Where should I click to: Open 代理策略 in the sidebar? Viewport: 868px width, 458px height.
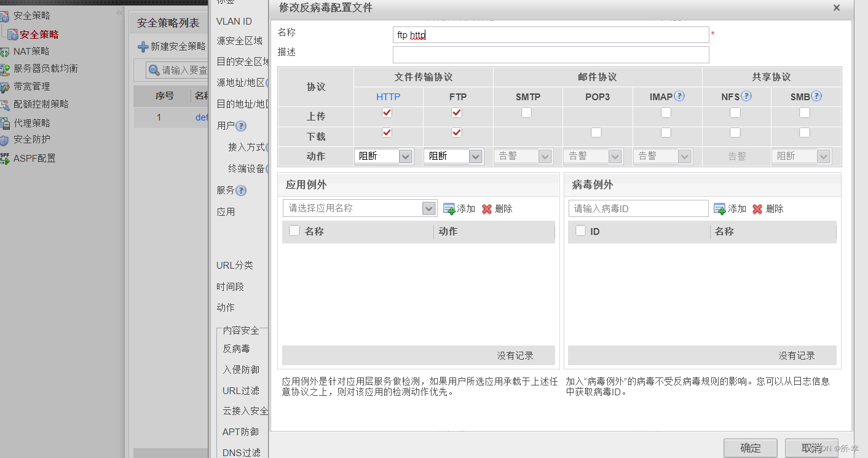click(x=31, y=123)
